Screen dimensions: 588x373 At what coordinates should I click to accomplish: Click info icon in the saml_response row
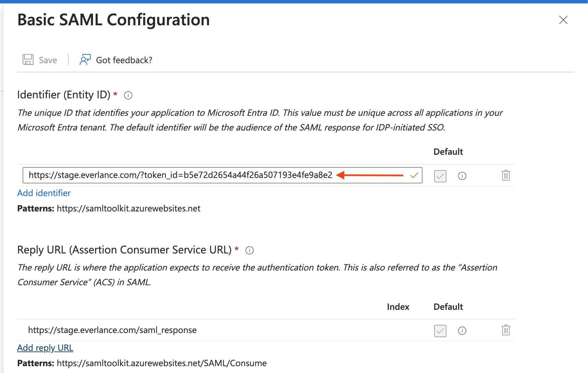[x=462, y=331]
